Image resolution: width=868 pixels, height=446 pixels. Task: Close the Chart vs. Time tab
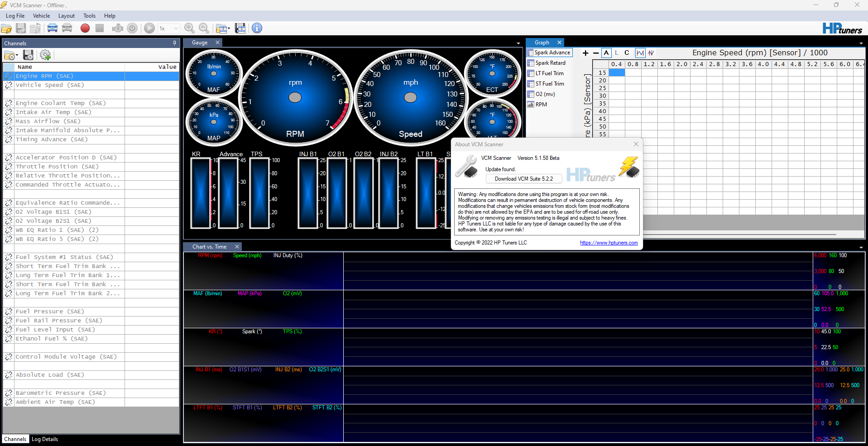coord(237,247)
